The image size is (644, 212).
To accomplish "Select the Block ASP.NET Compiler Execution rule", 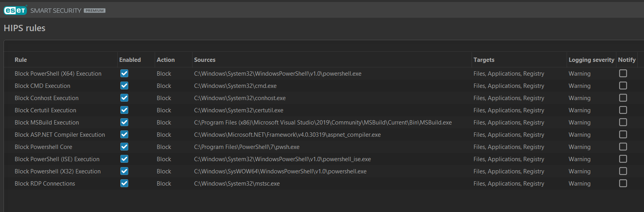I will [60, 135].
